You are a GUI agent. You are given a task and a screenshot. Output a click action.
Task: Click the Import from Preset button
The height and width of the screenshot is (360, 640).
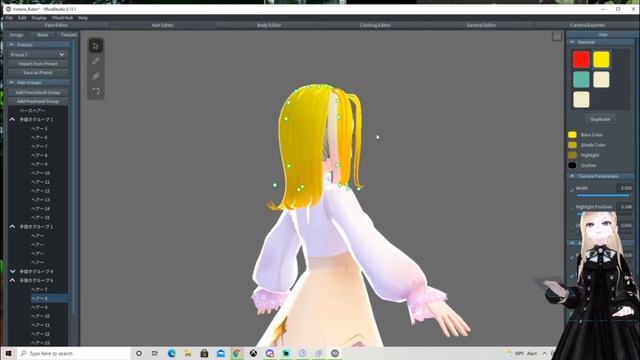(x=38, y=64)
